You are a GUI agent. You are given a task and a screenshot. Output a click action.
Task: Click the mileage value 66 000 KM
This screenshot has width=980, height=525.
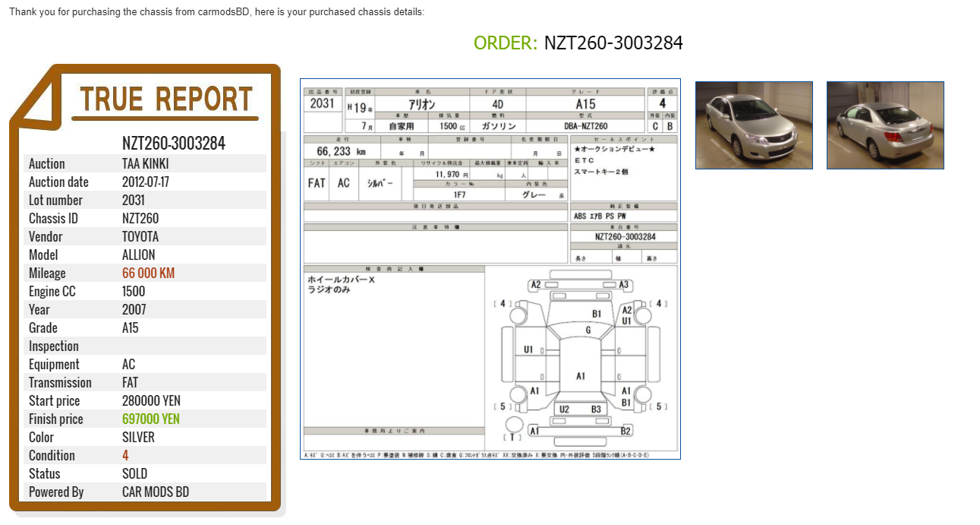[148, 274]
